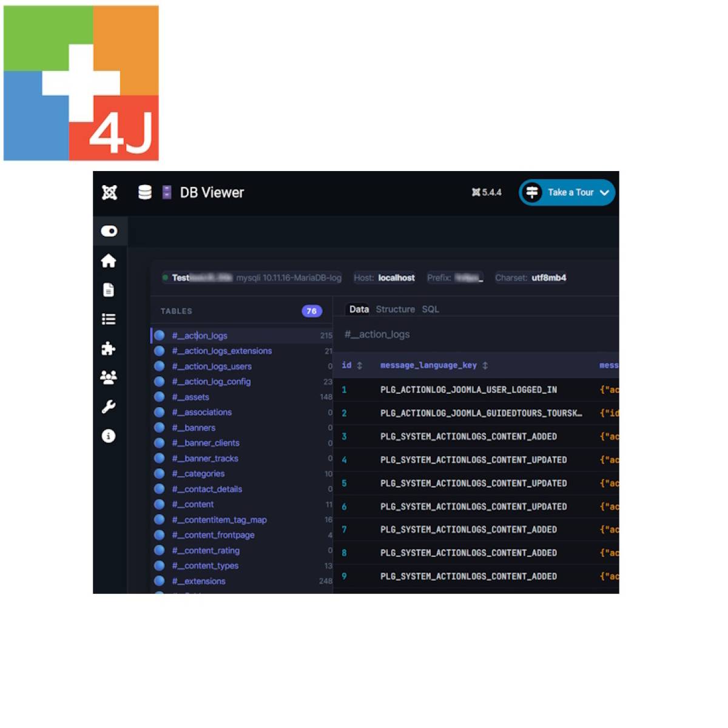Viewport: 728px width, 728px height.
Task: Click the signpost icon in Take a Tour
Action: [x=532, y=192]
